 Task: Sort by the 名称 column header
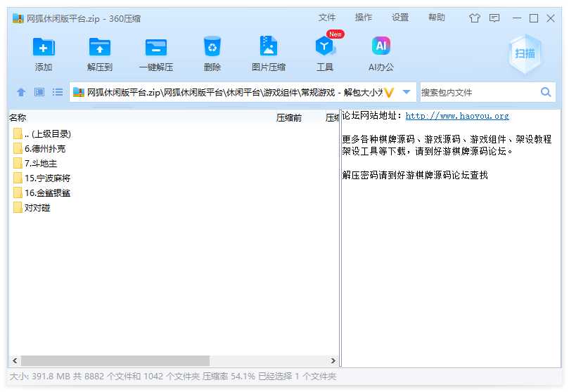point(18,118)
